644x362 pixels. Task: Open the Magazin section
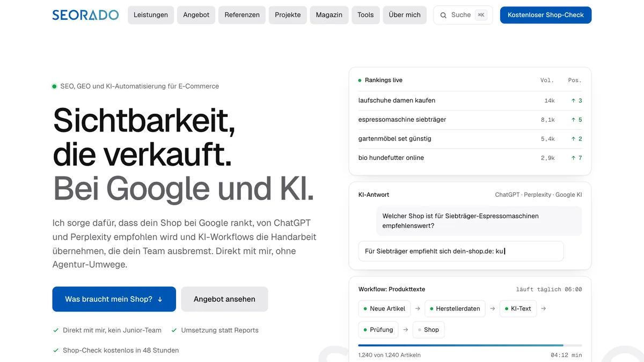coord(329,15)
